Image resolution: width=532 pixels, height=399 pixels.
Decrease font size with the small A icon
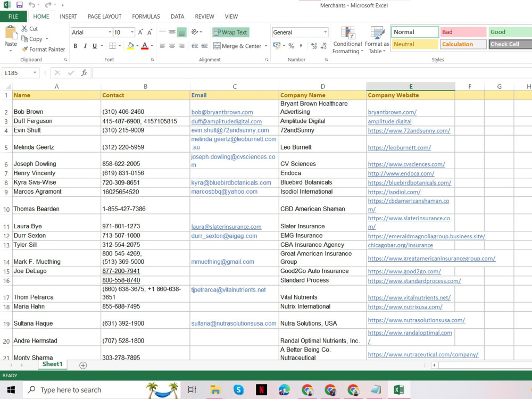click(149, 32)
